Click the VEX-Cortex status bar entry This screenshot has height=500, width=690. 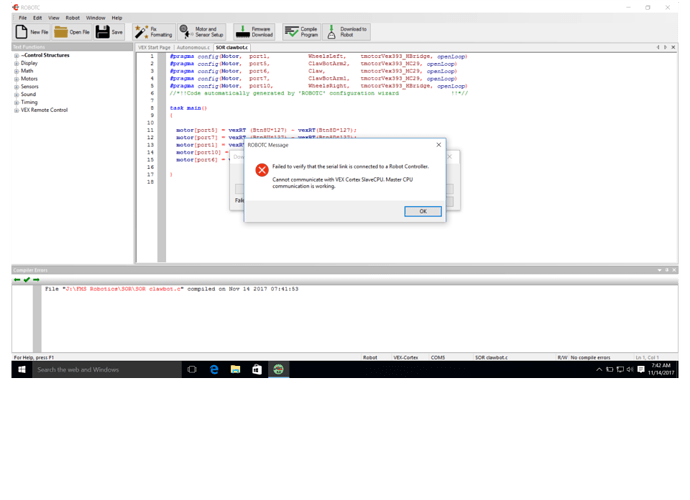click(x=406, y=357)
